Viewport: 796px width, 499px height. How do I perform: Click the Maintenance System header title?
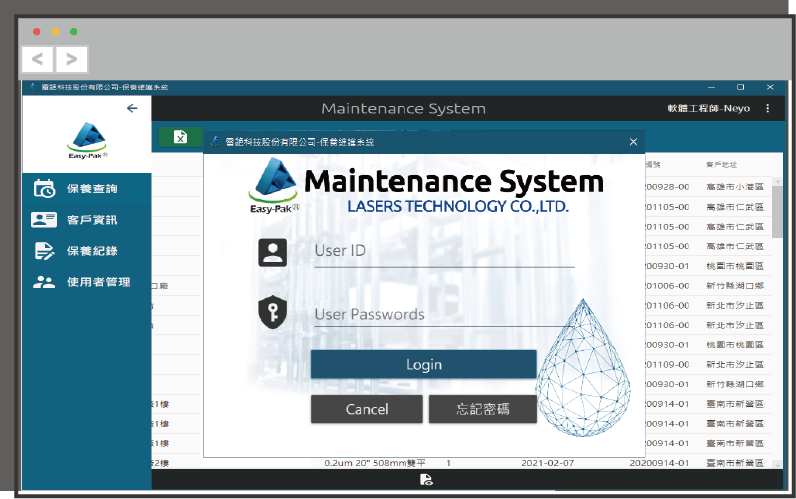coord(404,109)
